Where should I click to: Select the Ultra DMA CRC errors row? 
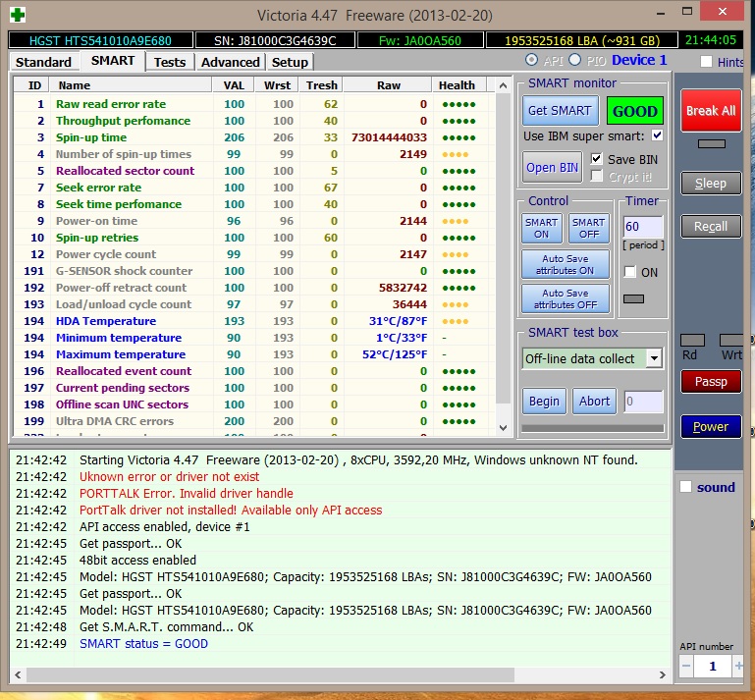pyautogui.click(x=254, y=421)
